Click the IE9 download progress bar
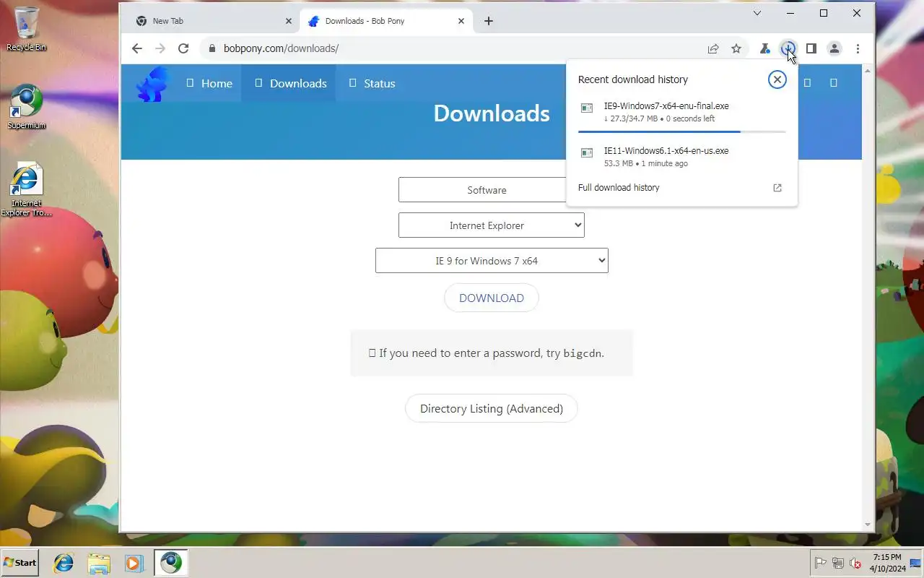 681,131
